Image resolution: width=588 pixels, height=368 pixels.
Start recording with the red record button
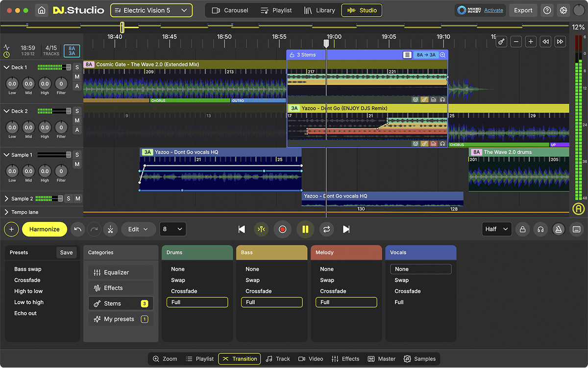click(x=282, y=229)
